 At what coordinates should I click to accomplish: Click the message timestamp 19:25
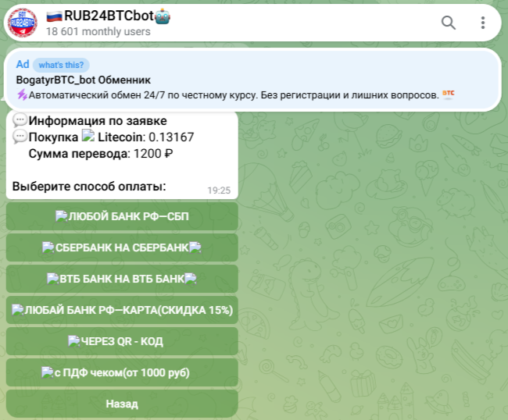tap(219, 190)
